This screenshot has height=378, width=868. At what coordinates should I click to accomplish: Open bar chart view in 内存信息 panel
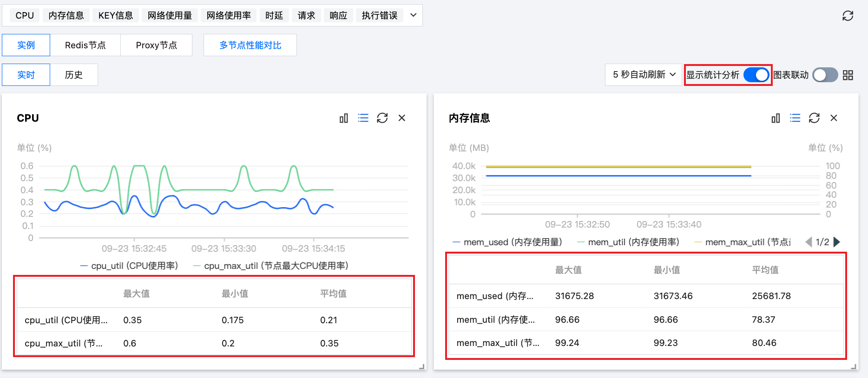pyautogui.click(x=776, y=118)
